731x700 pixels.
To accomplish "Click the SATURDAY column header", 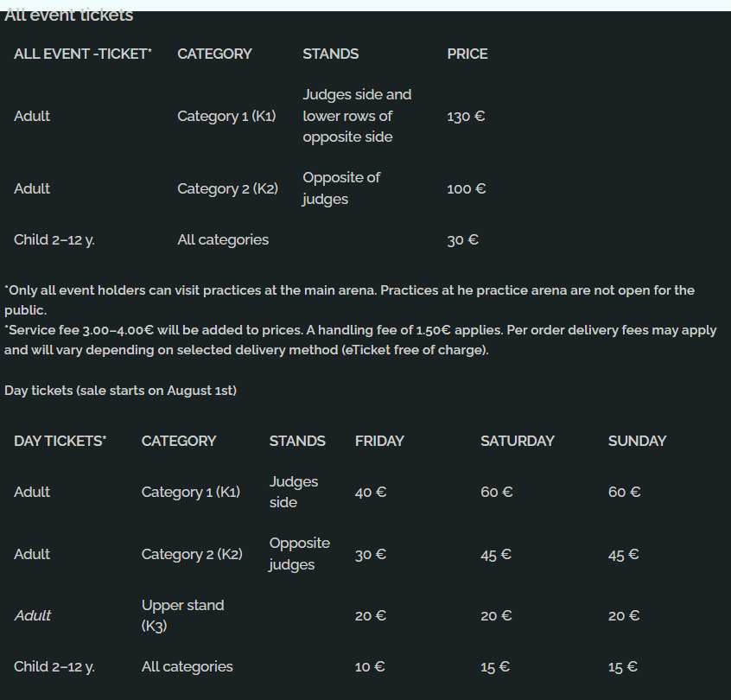I will tap(518, 441).
